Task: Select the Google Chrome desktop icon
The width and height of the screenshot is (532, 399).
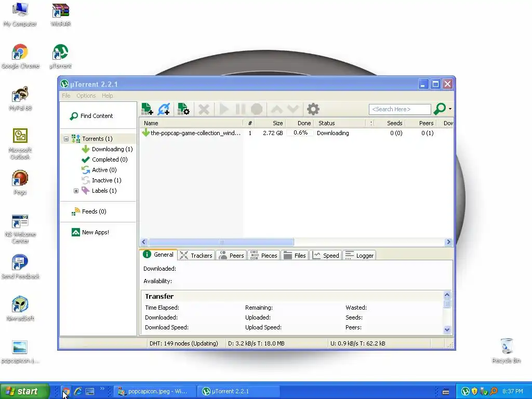Action: [x=20, y=57]
